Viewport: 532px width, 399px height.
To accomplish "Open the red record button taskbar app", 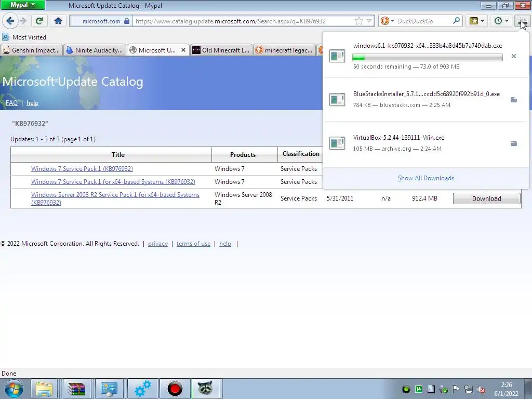I will [175, 389].
